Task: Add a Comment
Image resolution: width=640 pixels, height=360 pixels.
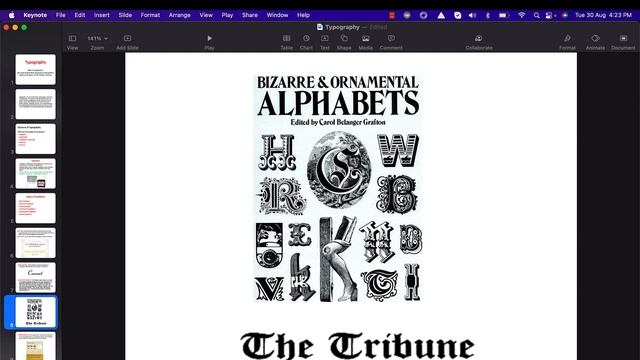Action: [391, 42]
